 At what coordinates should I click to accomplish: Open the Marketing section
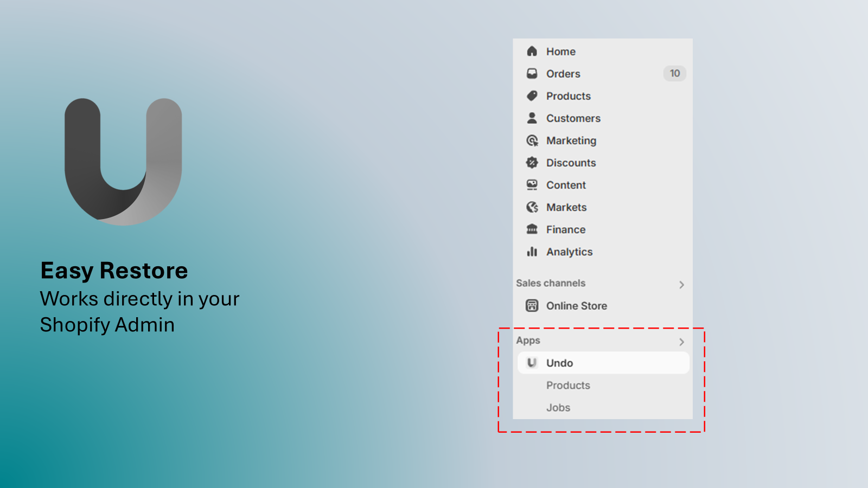571,140
